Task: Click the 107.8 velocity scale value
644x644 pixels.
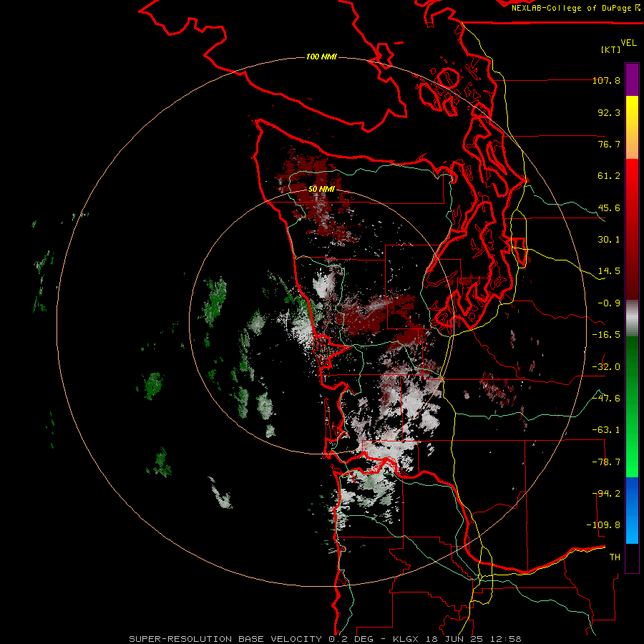Action: (x=606, y=80)
